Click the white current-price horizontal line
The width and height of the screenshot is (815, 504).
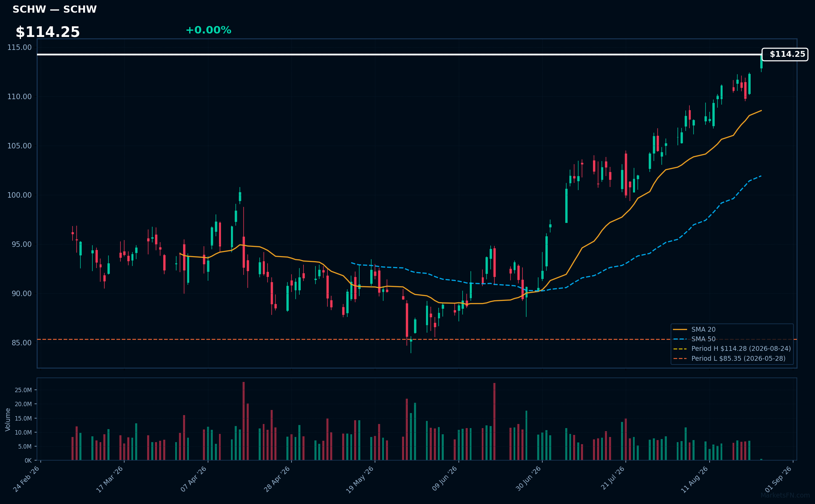click(x=399, y=54)
